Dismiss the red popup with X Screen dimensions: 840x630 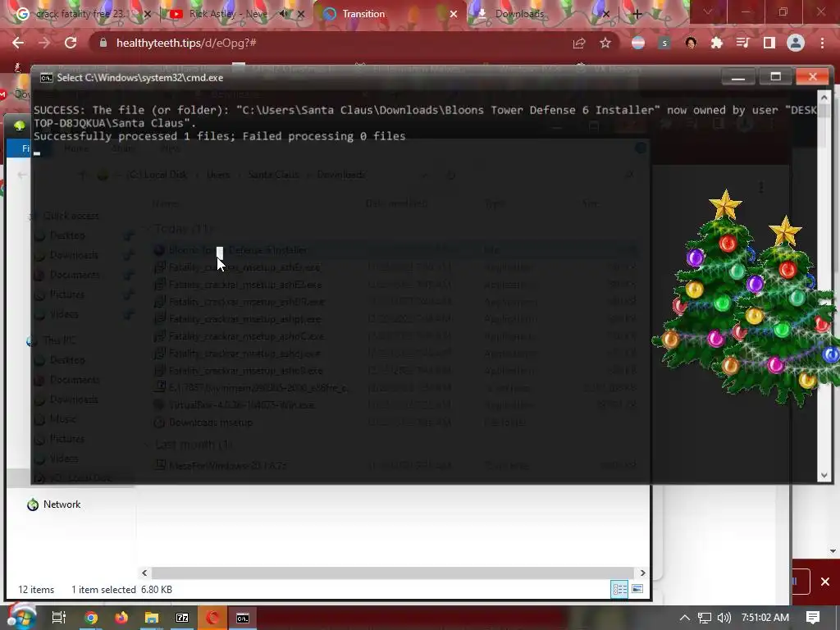coord(825,582)
